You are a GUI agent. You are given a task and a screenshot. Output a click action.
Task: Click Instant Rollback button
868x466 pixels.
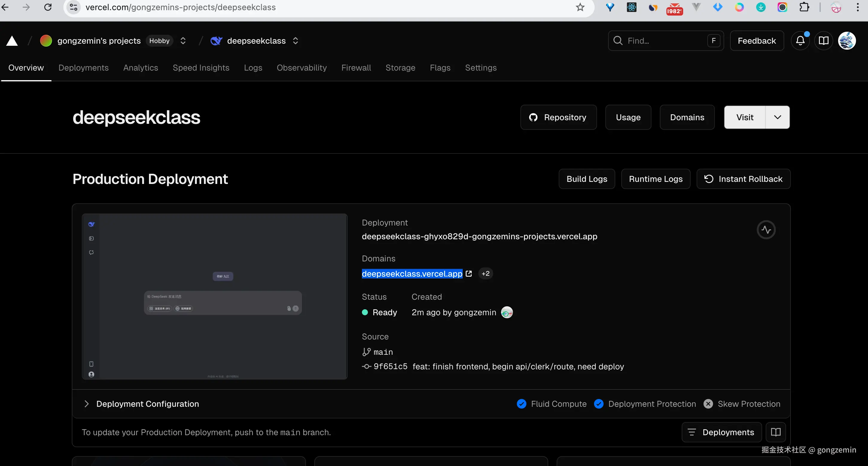click(x=743, y=179)
